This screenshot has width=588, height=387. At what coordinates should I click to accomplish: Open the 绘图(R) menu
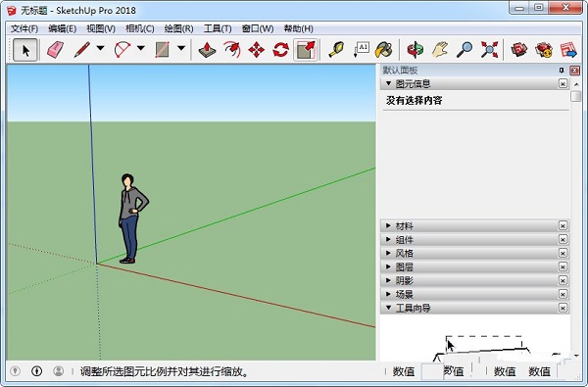[x=179, y=28]
